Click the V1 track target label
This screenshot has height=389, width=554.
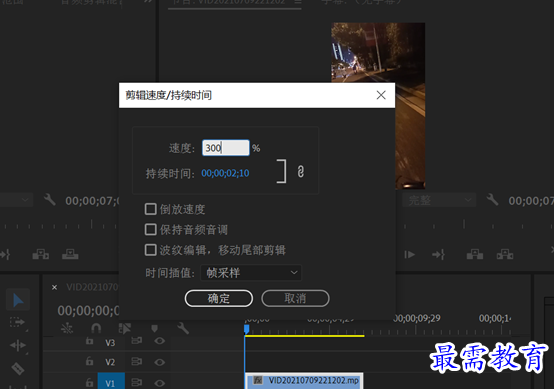(x=111, y=381)
